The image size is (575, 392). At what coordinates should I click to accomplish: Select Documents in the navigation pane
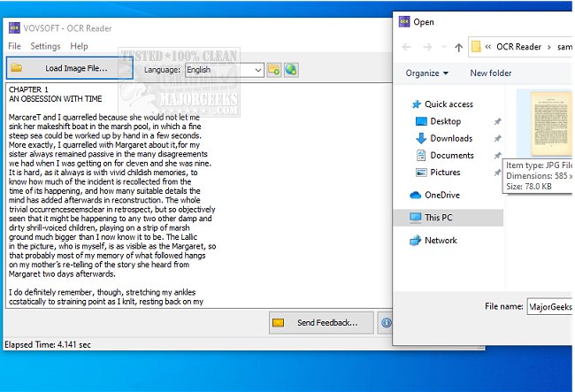tap(451, 155)
